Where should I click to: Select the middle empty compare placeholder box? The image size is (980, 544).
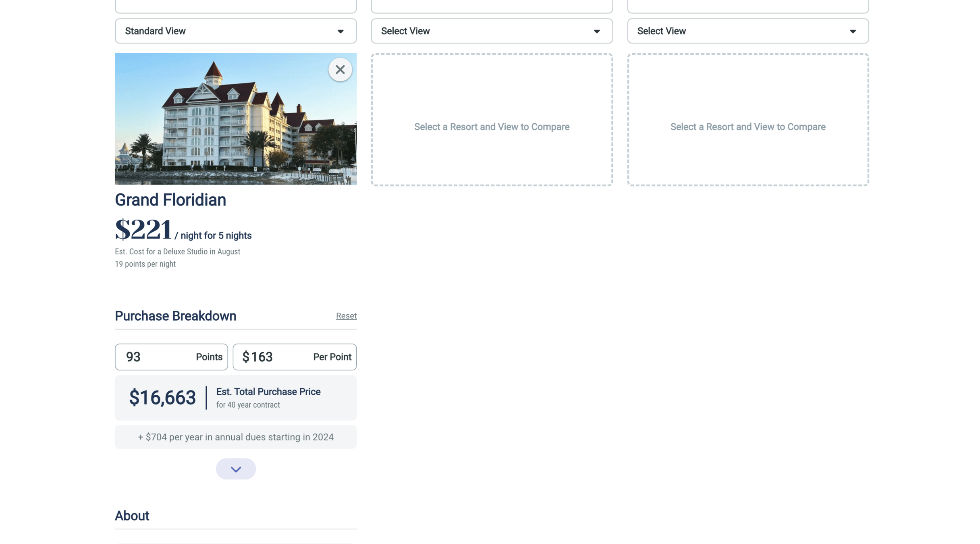pos(492,120)
